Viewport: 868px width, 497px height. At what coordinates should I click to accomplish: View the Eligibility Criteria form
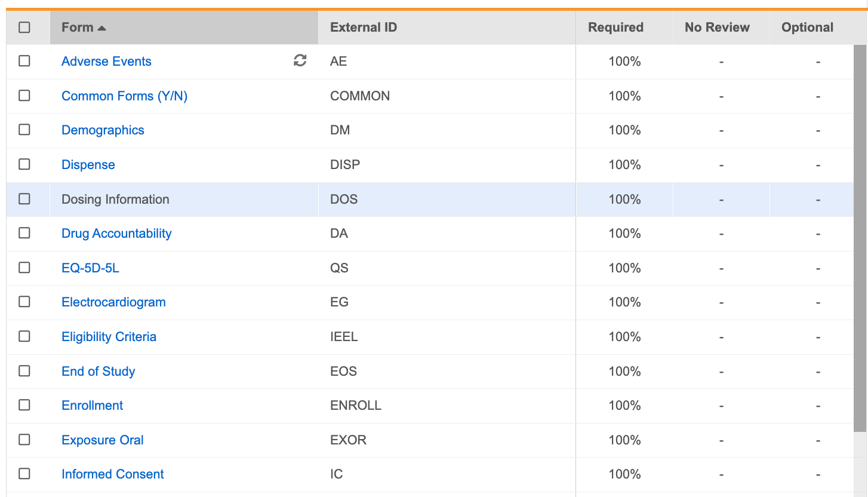click(109, 337)
